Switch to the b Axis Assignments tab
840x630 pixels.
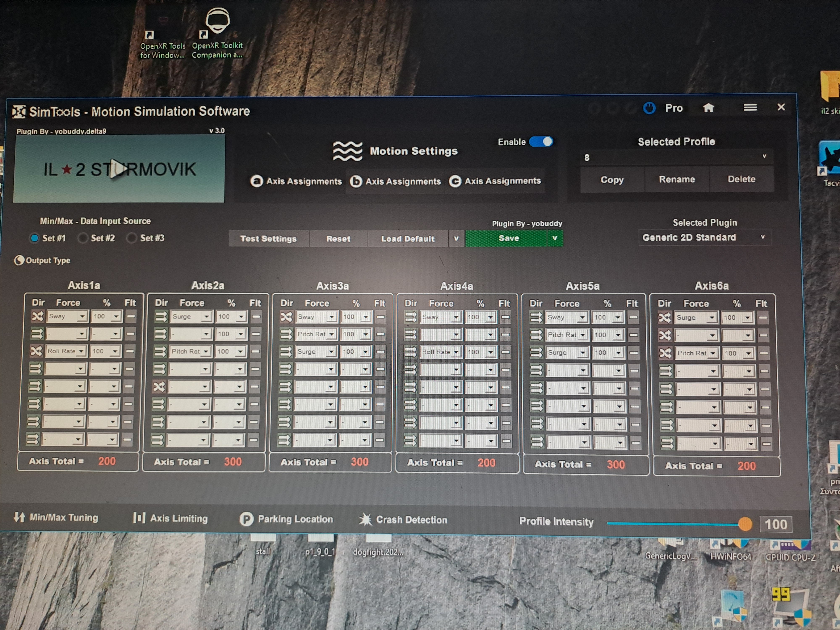[x=395, y=181]
